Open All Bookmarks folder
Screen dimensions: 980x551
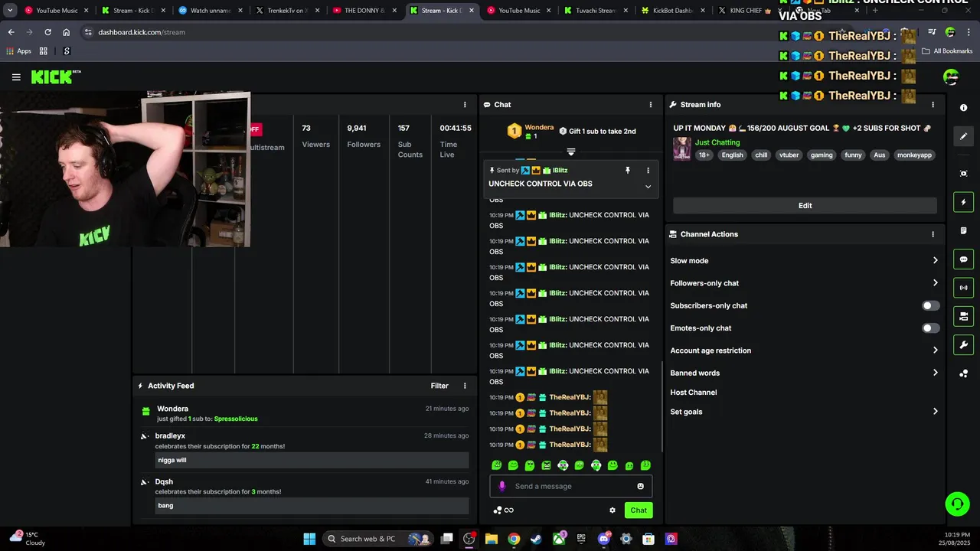click(947, 51)
